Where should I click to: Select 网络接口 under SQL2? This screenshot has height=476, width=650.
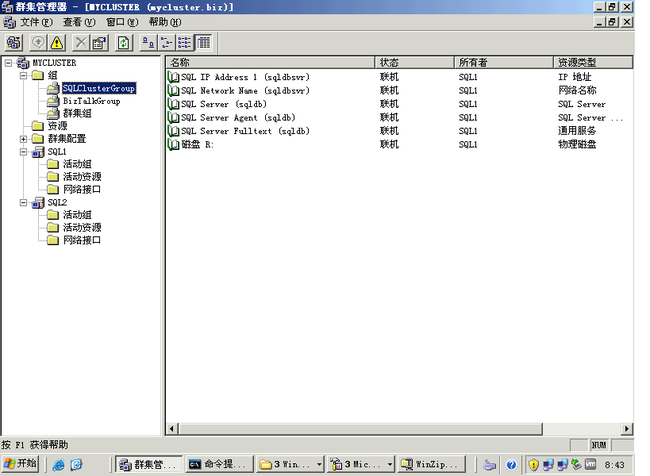[82, 240]
